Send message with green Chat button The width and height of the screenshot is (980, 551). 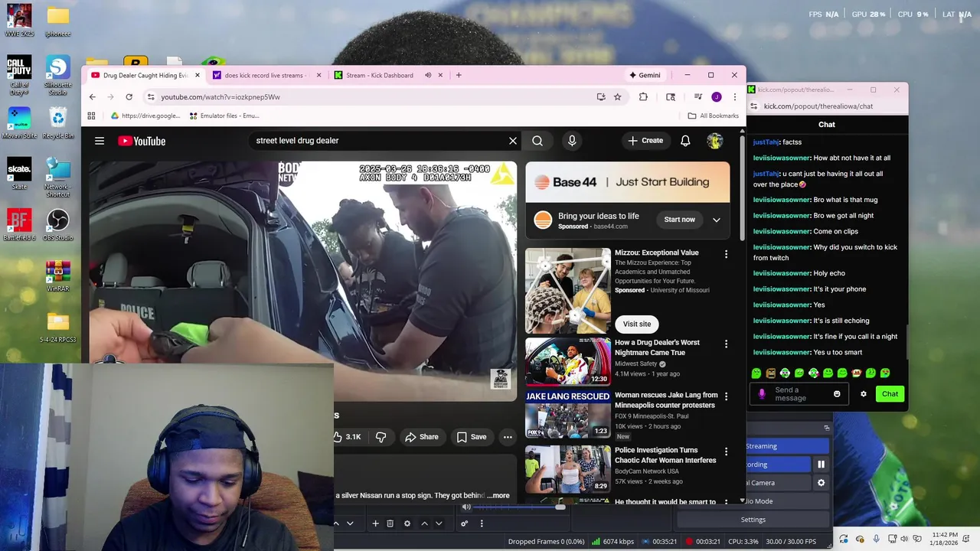(890, 394)
